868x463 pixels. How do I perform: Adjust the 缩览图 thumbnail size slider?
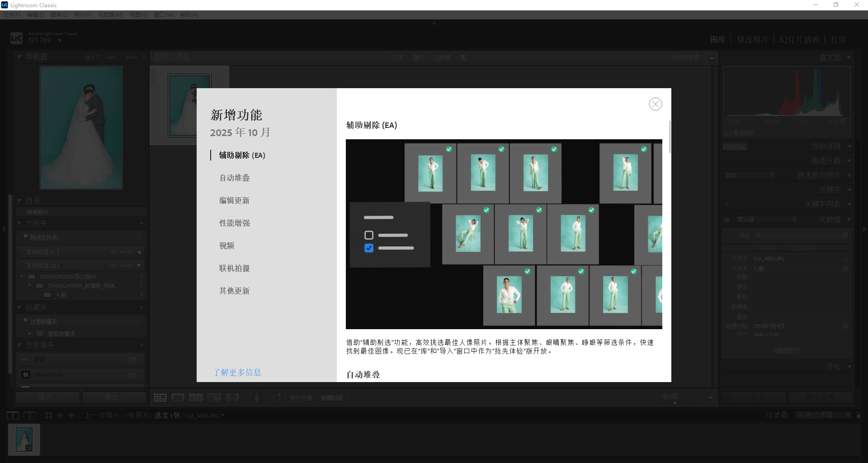pyautogui.click(x=675, y=402)
